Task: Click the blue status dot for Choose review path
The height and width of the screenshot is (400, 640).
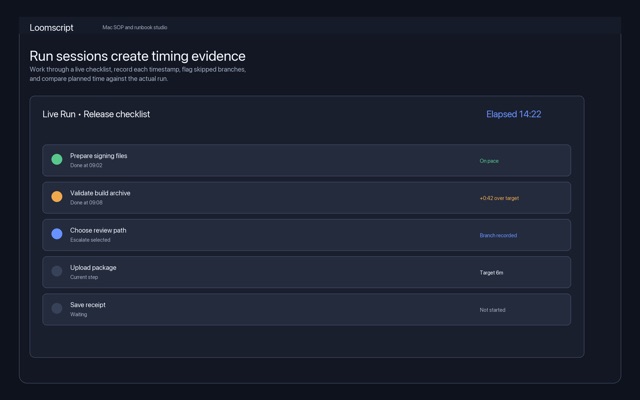Action: tap(57, 233)
